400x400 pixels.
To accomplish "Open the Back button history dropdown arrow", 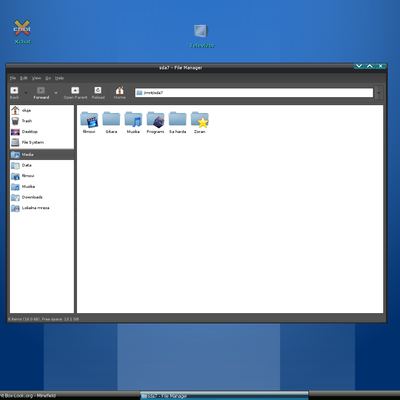I will (x=26, y=93).
